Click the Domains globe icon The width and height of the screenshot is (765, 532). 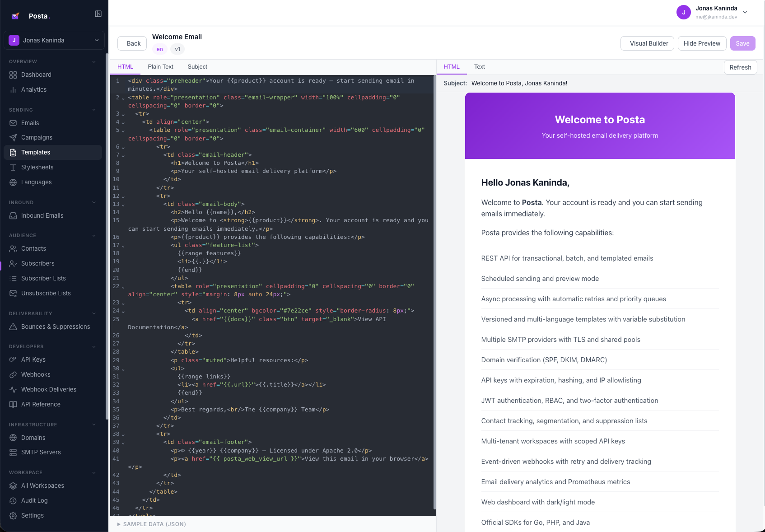point(13,438)
